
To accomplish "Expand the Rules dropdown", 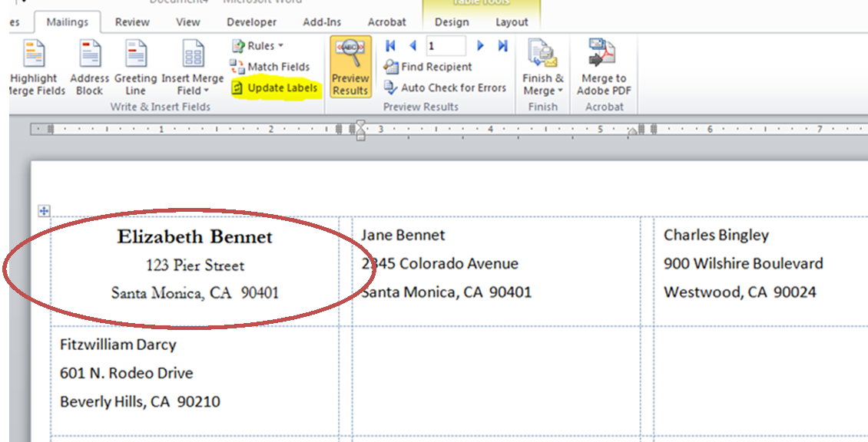I will click(x=258, y=46).
